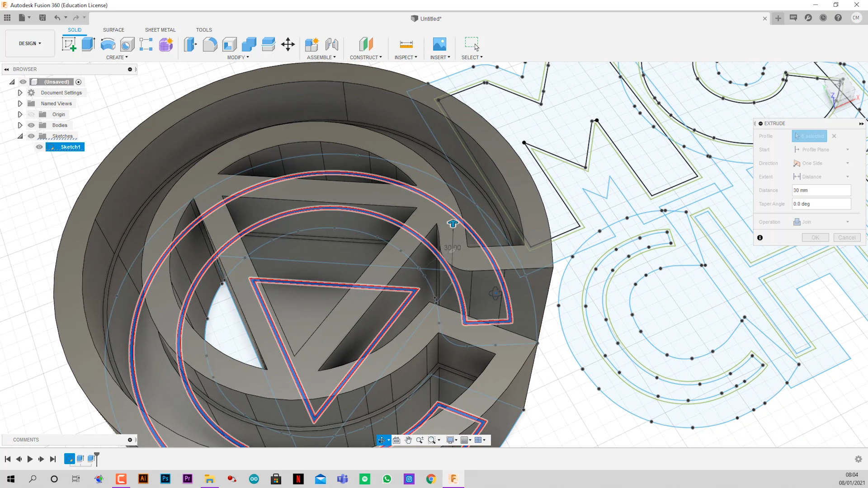The width and height of the screenshot is (868, 488).
Task: Show Extrude info icon
Action: tap(760, 238)
